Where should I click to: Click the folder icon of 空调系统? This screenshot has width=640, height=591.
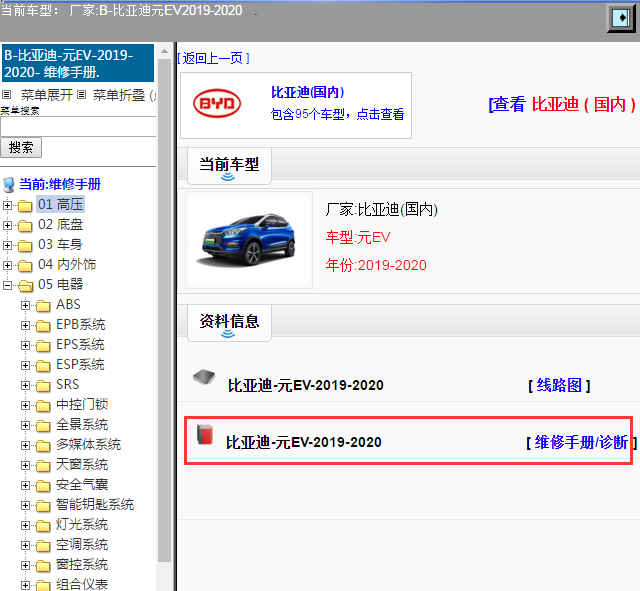click(43, 546)
